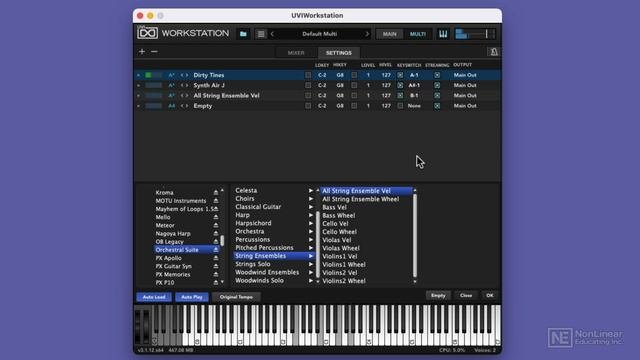Eject the OB Legacy library icon
The image size is (640, 360).
[x=216, y=241]
